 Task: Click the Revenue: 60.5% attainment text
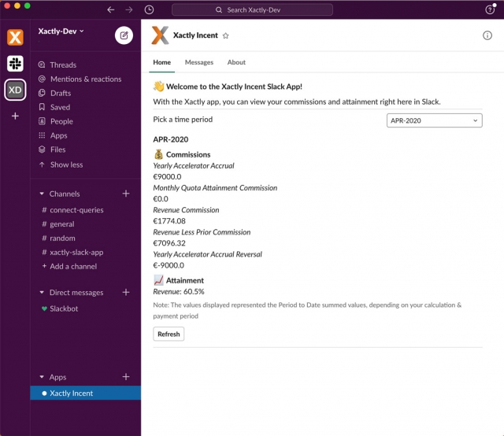pyautogui.click(x=179, y=292)
